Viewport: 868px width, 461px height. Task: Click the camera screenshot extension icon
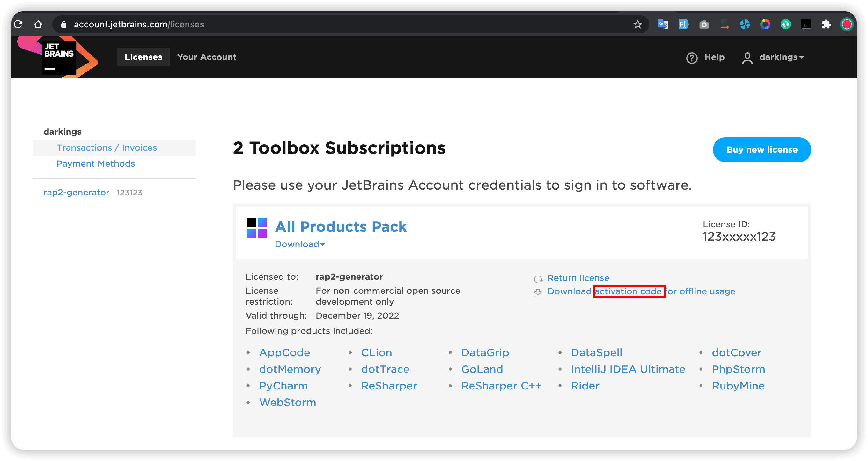[704, 24]
